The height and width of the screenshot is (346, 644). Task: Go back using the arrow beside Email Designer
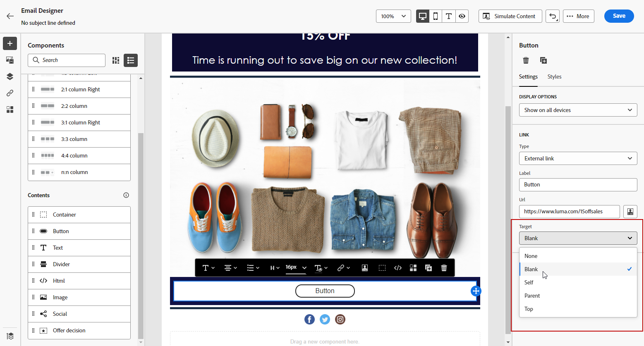click(10, 16)
